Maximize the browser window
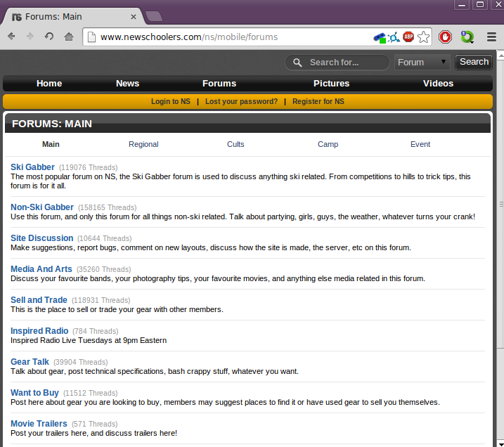This screenshot has height=447, width=504. [x=480, y=4]
